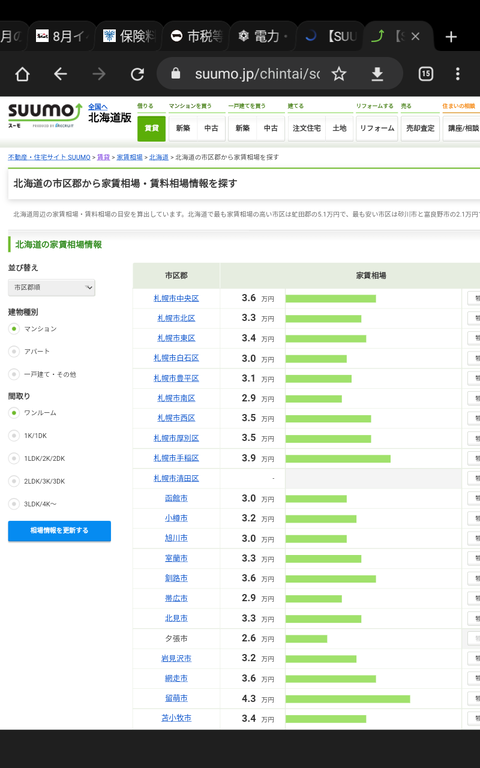
Task: Select the 2LDK/3K/3DK layout option
Action: (14, 481)
